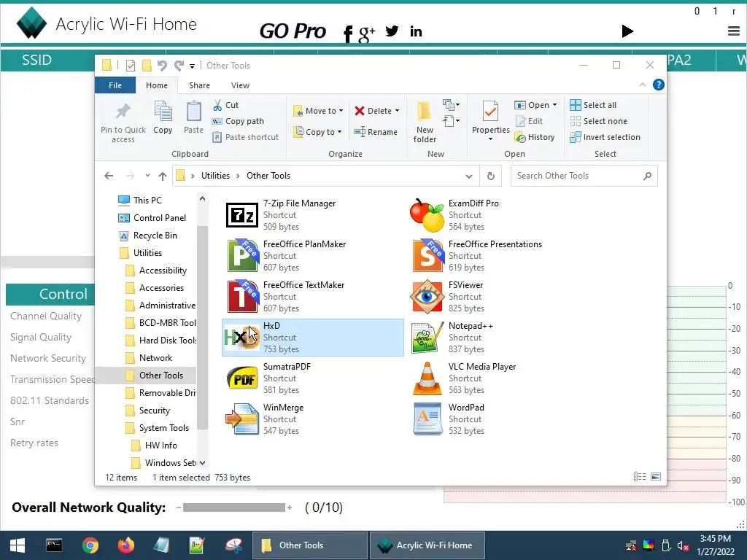Click Invert selection
The height and width of the screenshot is (560, 747).
[605, 137]
